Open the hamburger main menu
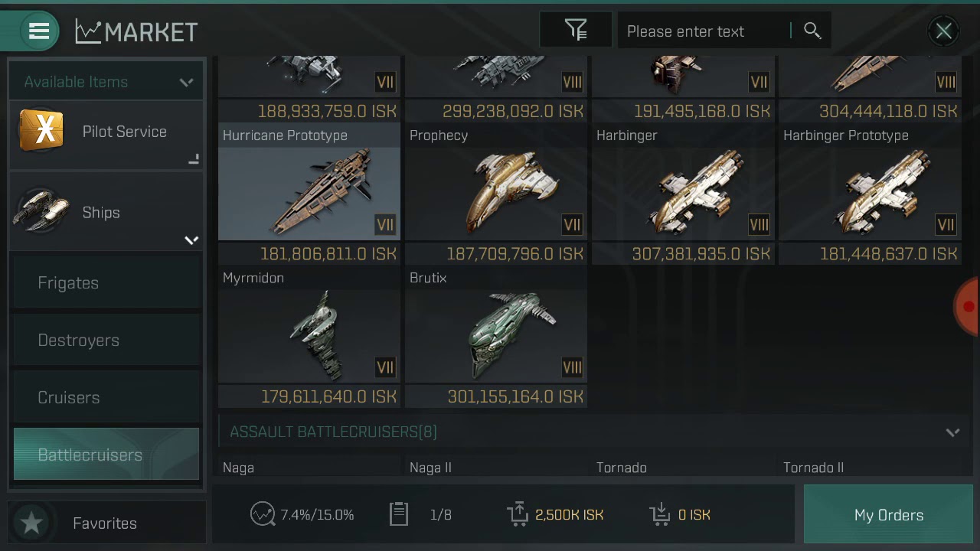The height and width of the screenshot is (551, 980). [39, 31]
